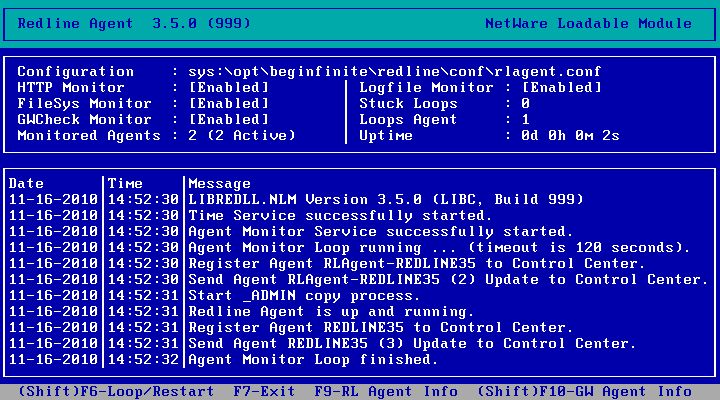The width and height of the screenshot is (720, 400).
Task: Click the Uptime value 0d 0h 0m 2s
Action: (570, 136)
